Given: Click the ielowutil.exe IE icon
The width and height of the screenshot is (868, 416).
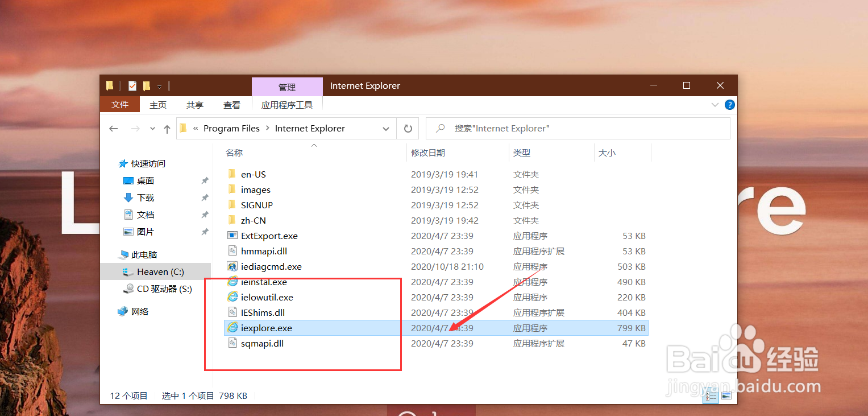Looking at the screenshot, I should point(232,297).
